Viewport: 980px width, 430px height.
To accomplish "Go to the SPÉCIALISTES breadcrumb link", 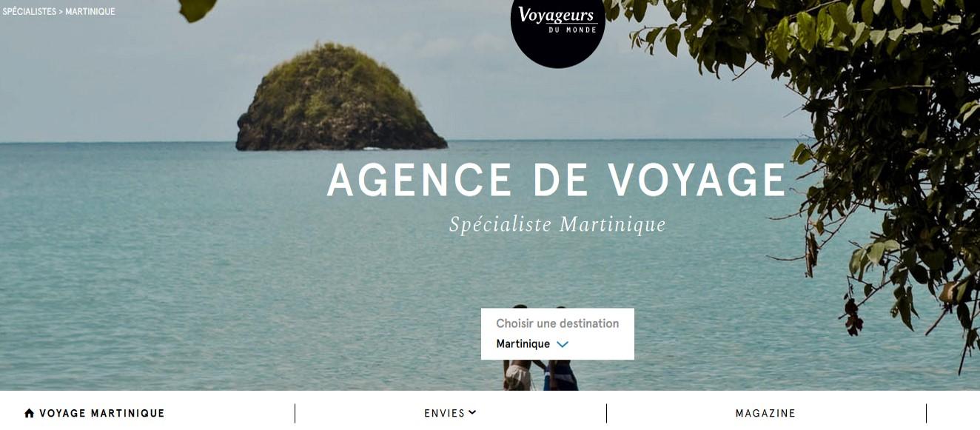I will coord(29,12).
